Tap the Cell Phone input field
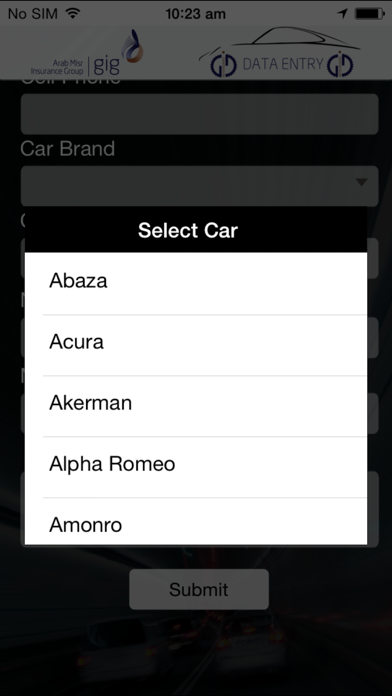Viewport: 392px width, 696px height. 199,114
